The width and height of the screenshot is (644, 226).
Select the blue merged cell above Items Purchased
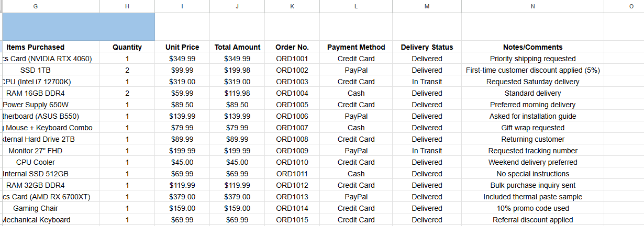coord(79,27)
